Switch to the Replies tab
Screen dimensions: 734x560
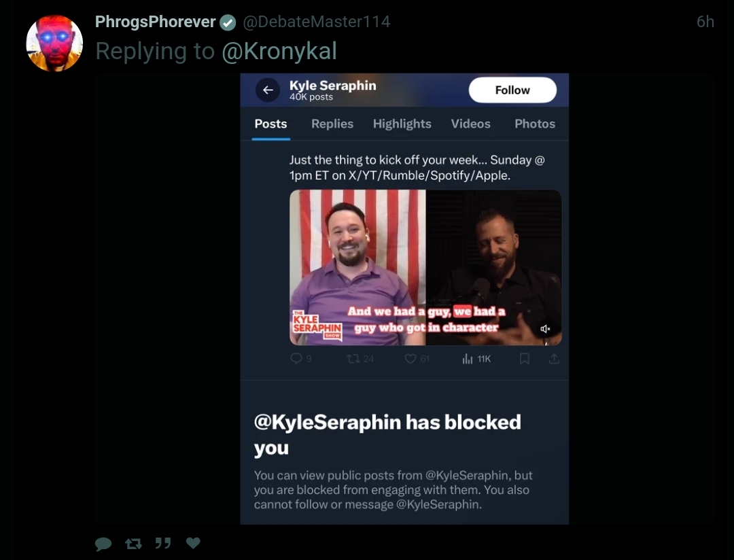[332, 124]
